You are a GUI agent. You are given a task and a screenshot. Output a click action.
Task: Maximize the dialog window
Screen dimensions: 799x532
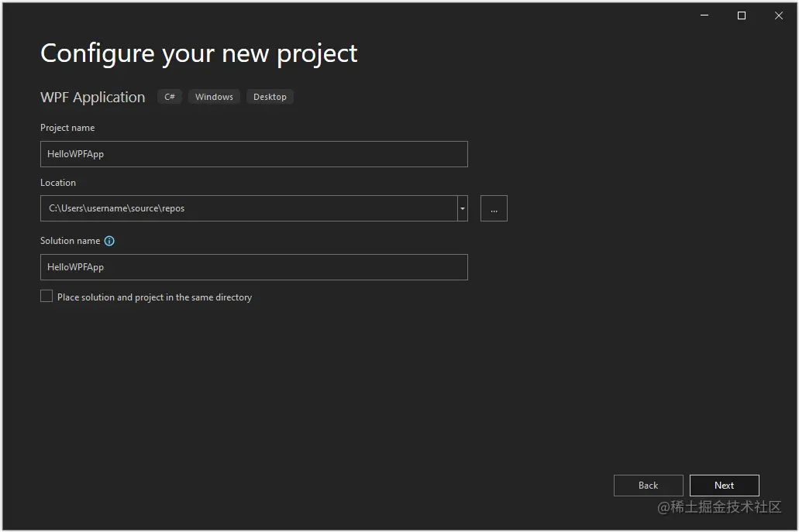tap(742, 15)
